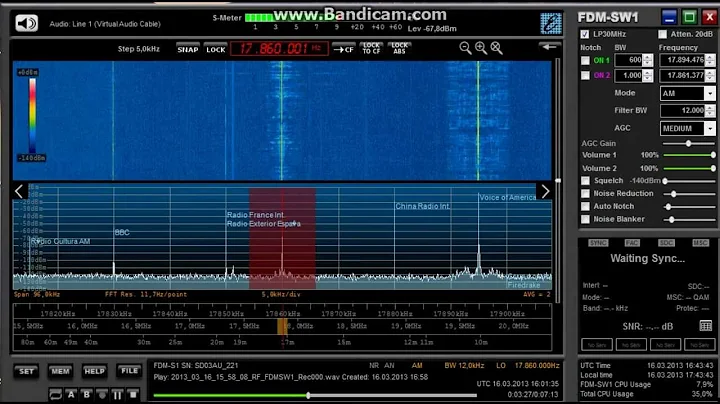Enable the Atten. 20dB checkbox
The width and height of the screenshot is (720, 404).
[x=663, y=34]
